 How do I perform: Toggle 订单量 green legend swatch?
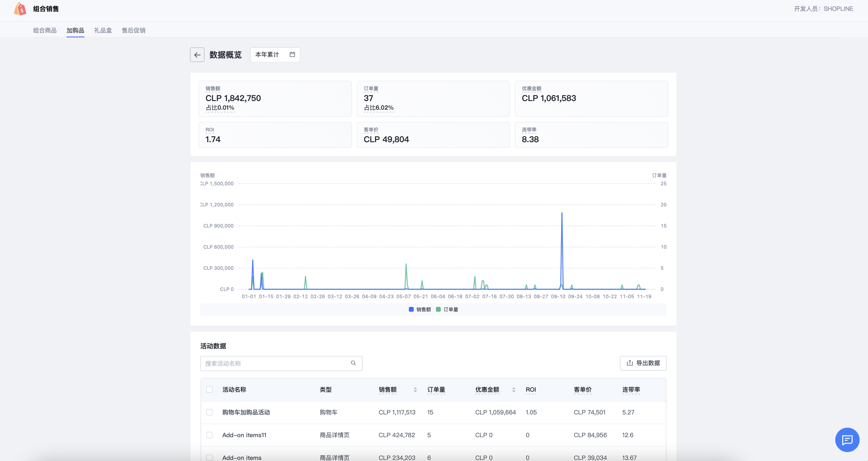(438, 309)
